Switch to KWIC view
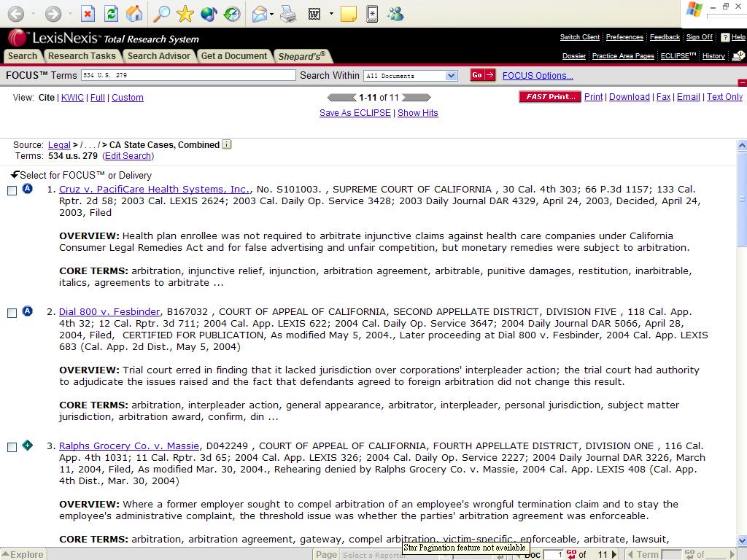 [72, 98]
